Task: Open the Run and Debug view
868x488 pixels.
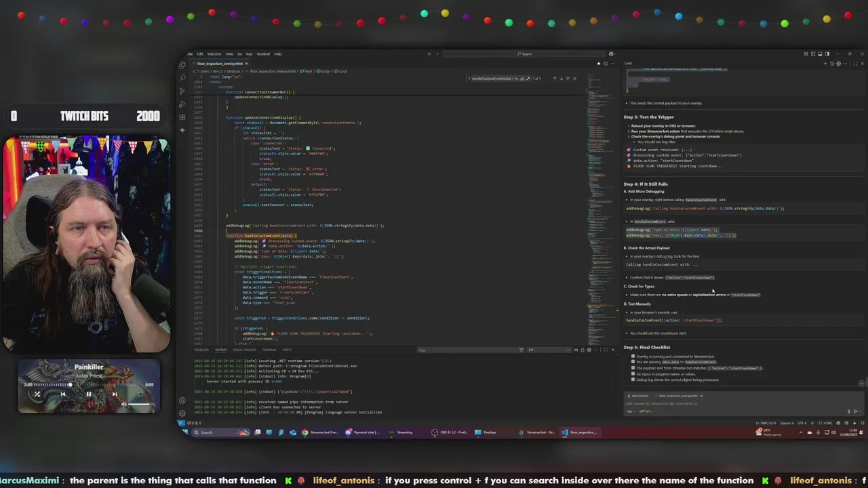Action: [182, 104]
